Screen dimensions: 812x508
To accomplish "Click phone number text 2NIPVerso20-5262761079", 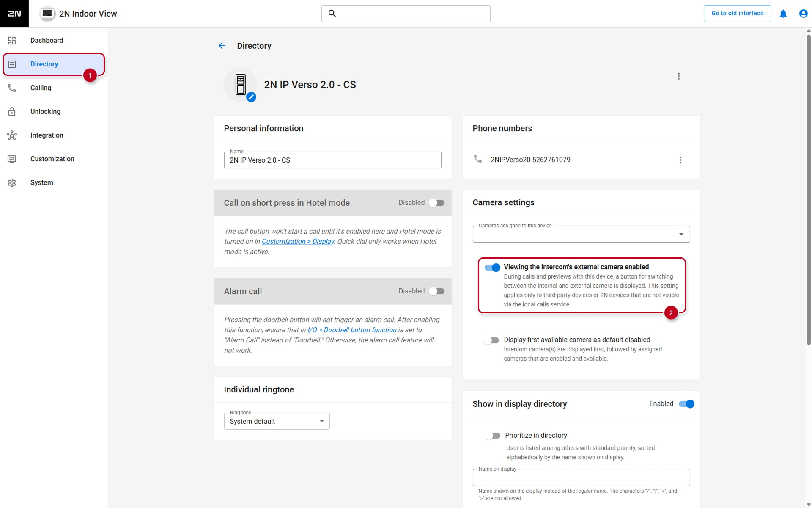I will pyautogui.click(x=530, y=160).
